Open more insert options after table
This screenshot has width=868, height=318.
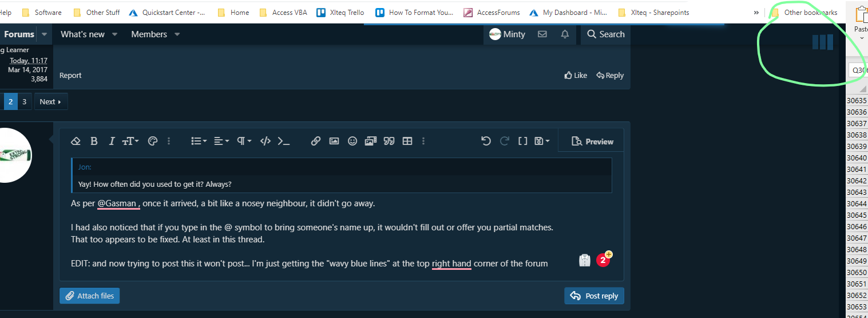pos(423,141)
